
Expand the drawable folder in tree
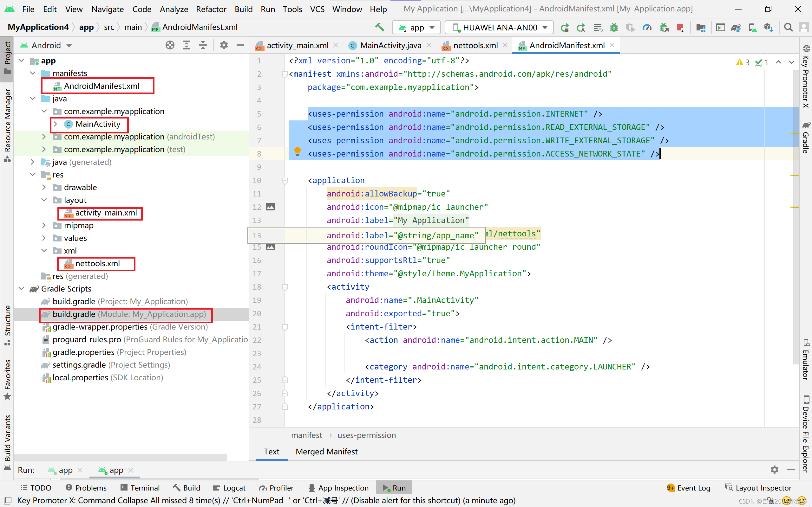(44, 188)
